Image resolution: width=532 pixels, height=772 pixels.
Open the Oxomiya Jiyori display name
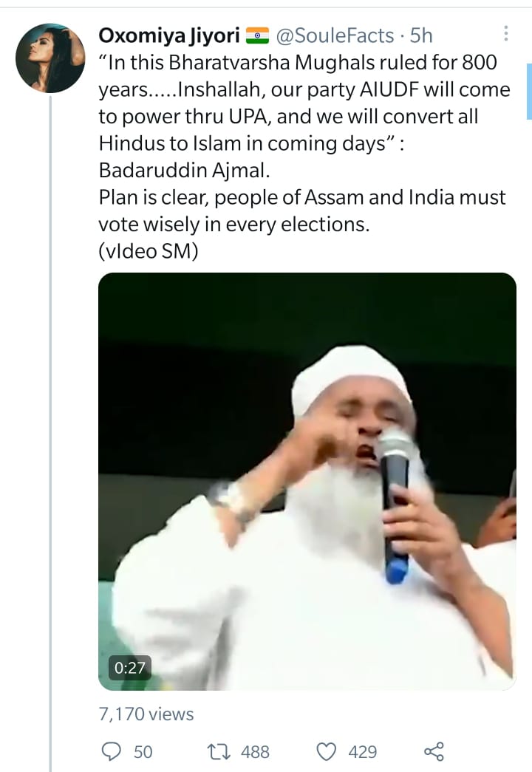[169, 35]
